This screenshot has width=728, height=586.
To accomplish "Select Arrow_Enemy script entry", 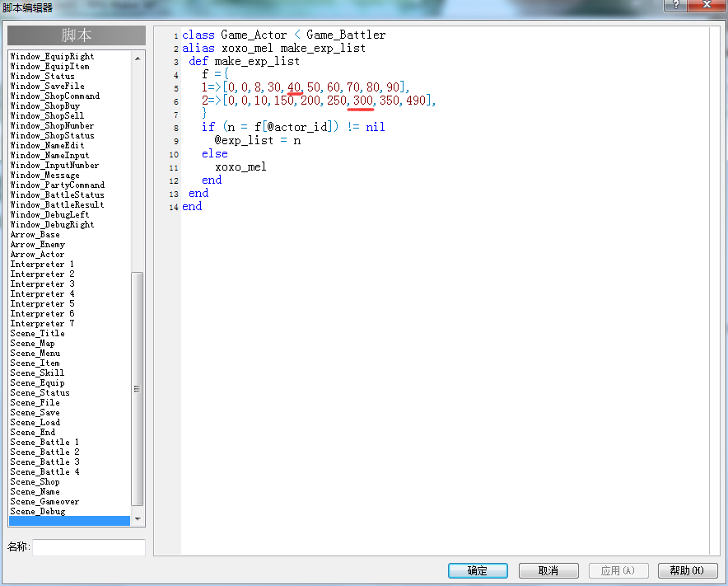I will (38, 245).
